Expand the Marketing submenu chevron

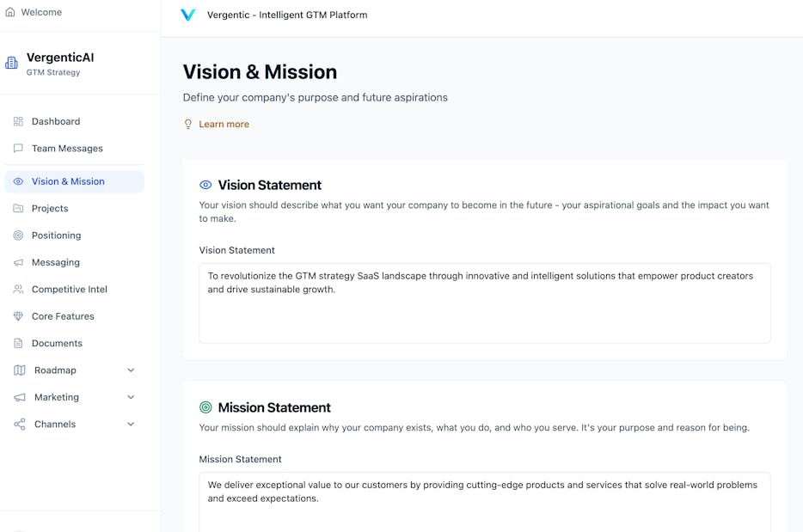click(x=131, y=397)
